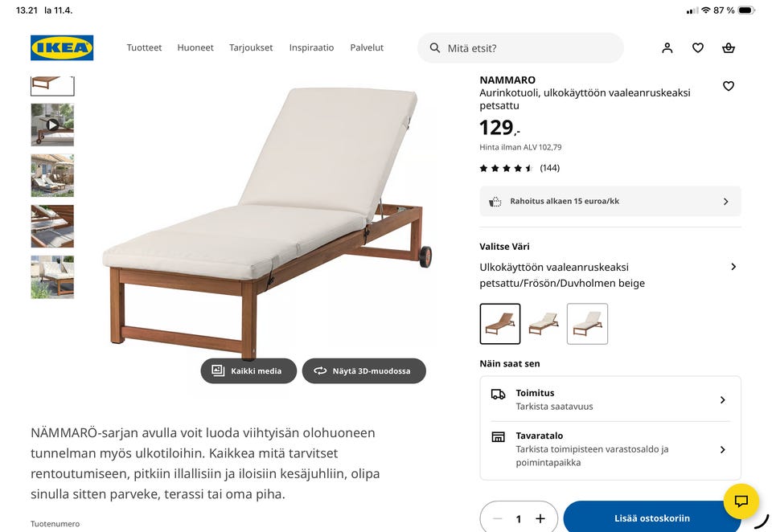The height and width of the screenshot is (532, 772).
Task: Open the shopping basket icon
Action: pyautogui.click(x=729, y=47)
